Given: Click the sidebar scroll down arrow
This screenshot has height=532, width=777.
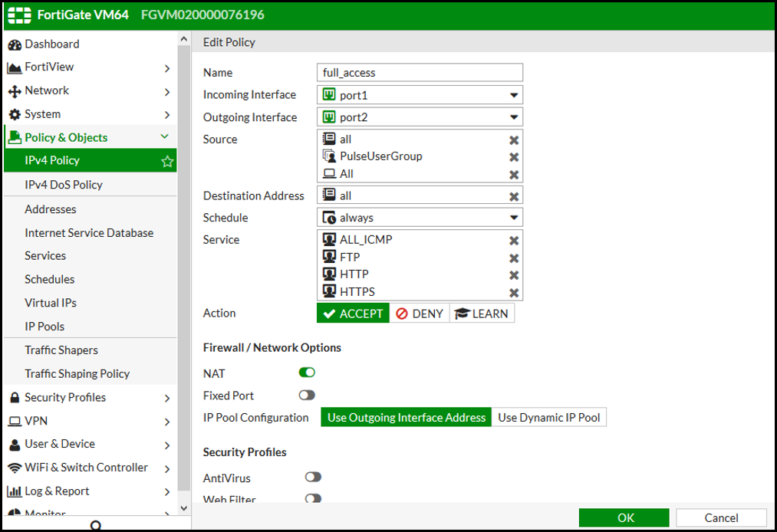Looking at the screenshot, I should click(184, 508).
